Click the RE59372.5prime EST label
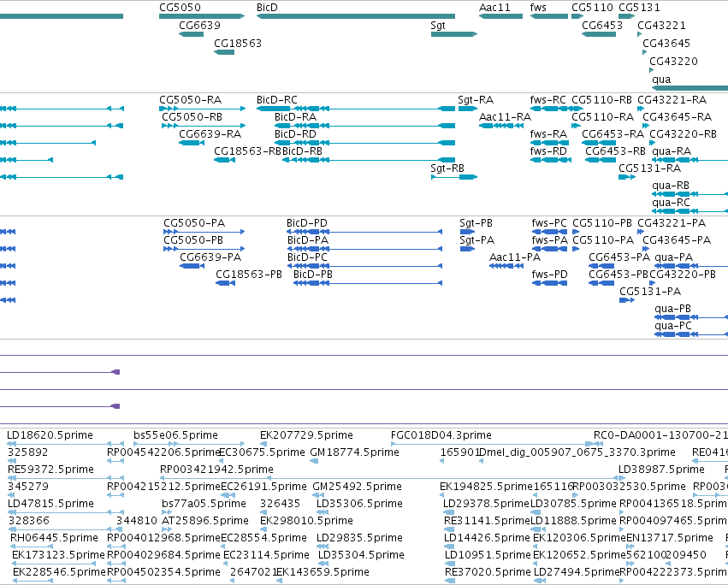Viewport: 728px width, 585px height. coord(50,470)
